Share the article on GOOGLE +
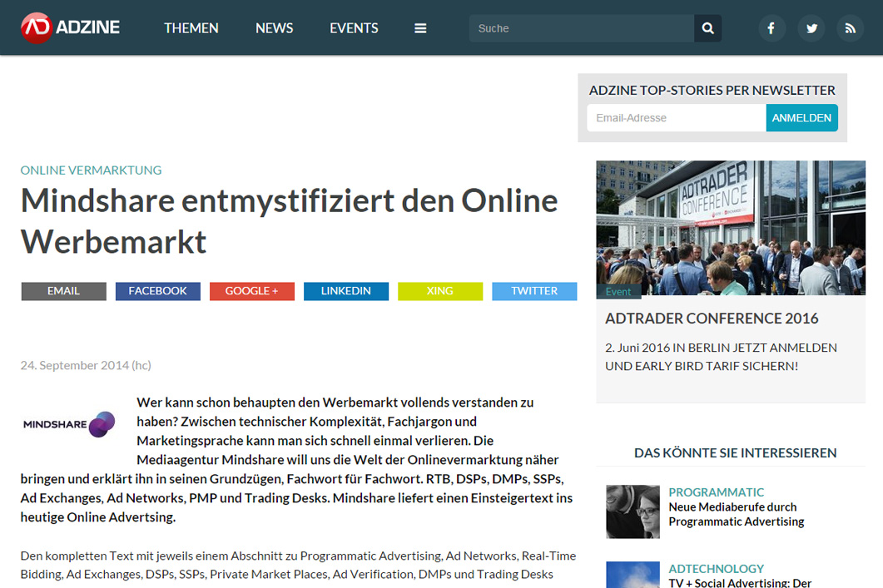Screen dimensions: 883x588 point(251,291)
